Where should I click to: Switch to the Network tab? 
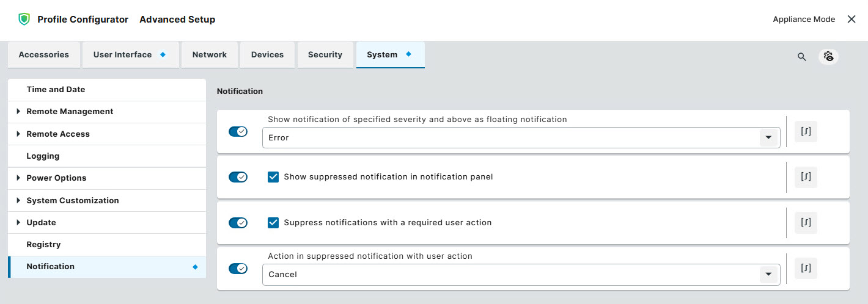tap(210, 54)
